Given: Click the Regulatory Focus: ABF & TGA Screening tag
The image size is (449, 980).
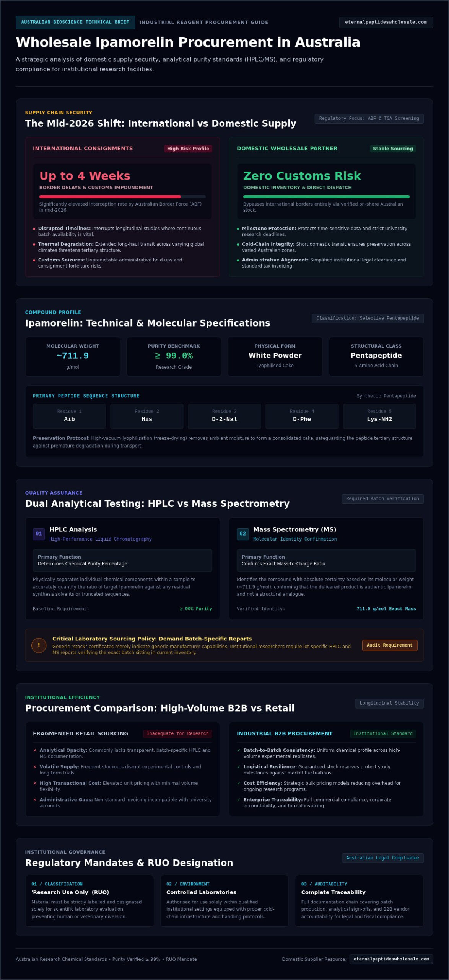Looking at the screenshot, I should tap(369, 119).
